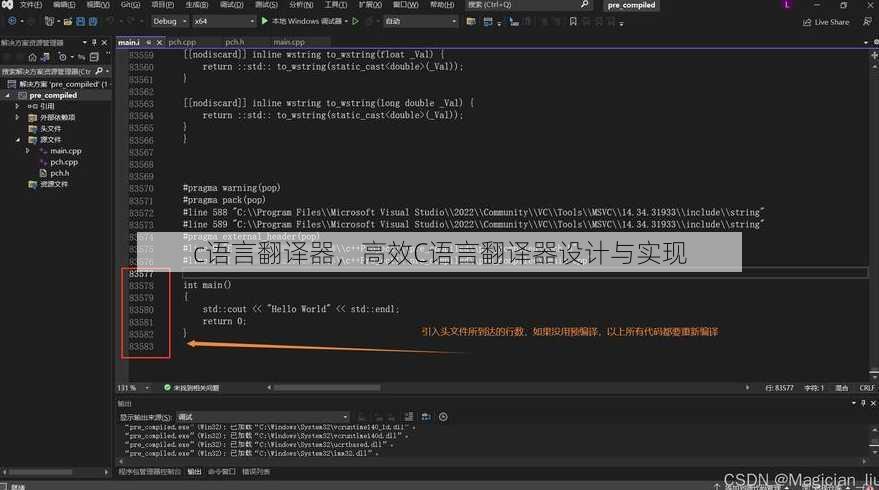Pin the Solution Explorer panel
879x490 pixels.
point(94,43)
